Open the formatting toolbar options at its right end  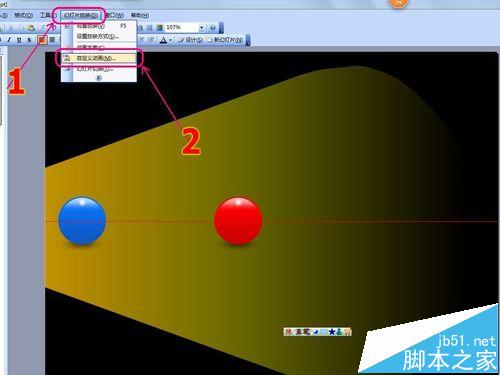tap(248, 40)
